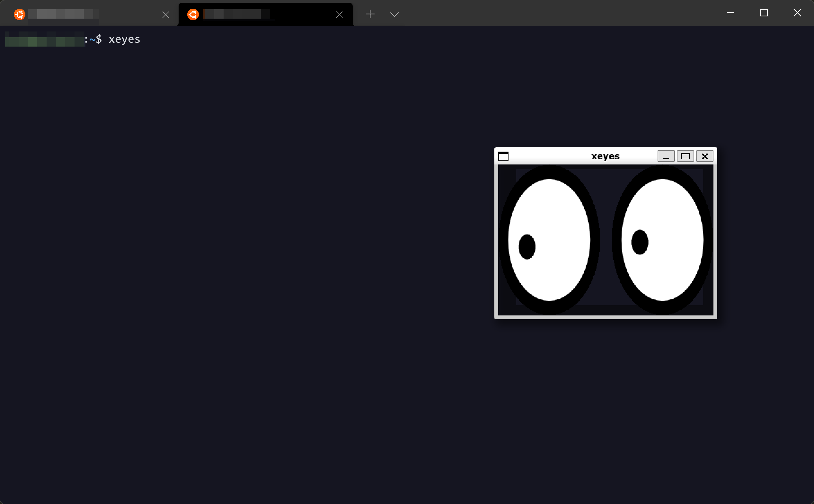Image resolution: width=814 pixels, height=504 pixels.
Task: Minimize the Windows Terminal window
Action: click(x=730, y=13)
